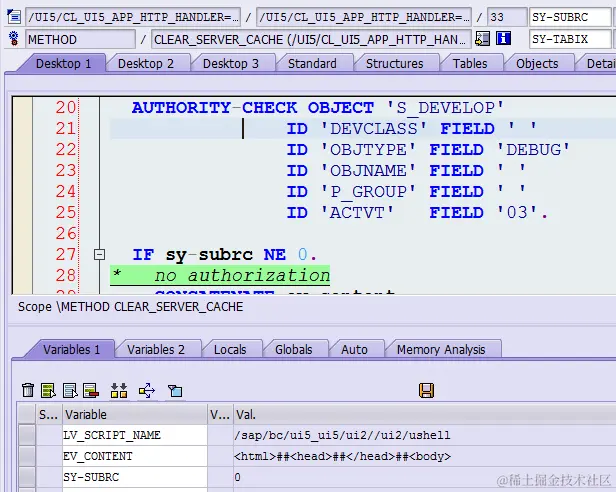Image resolution: width=616 pixels, height=492 pixels.
Task: Click line number 27 in the source code
Action: coord(65,254)
